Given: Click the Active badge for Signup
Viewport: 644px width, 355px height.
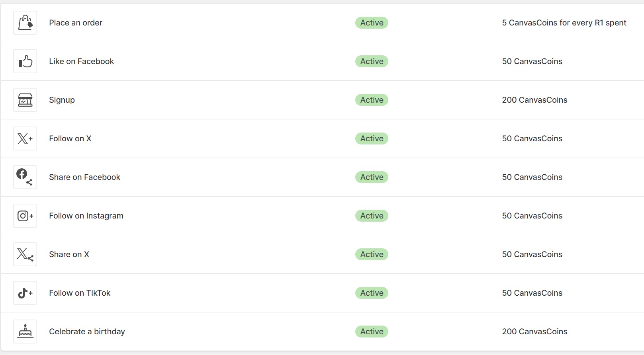Looking at the screenshot, I should pyautogui.click(x=372, y=100).
